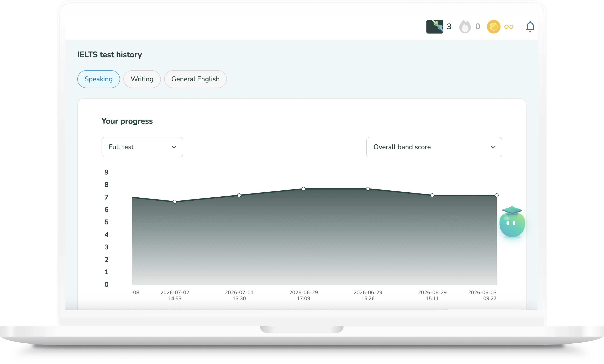Screen dimensions: 604x364
Task: Switch to the General English tab
Action: click(x=195, y=79)
